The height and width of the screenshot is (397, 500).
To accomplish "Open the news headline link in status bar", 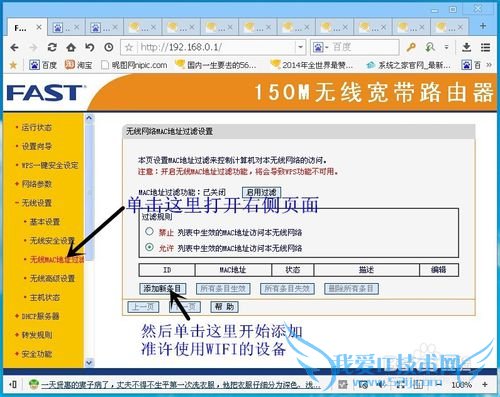I will pyautogui.click(x=181, y=385).
